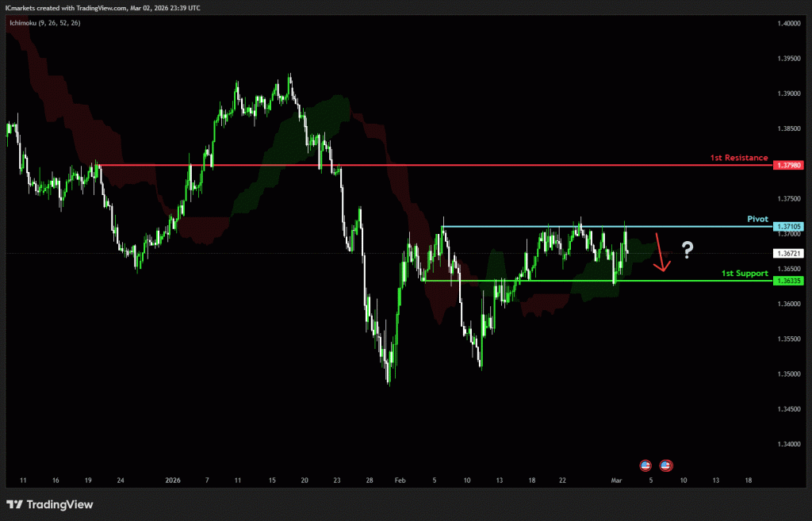
Task: Select the question mark annotation on the chart
Action: 687,251
